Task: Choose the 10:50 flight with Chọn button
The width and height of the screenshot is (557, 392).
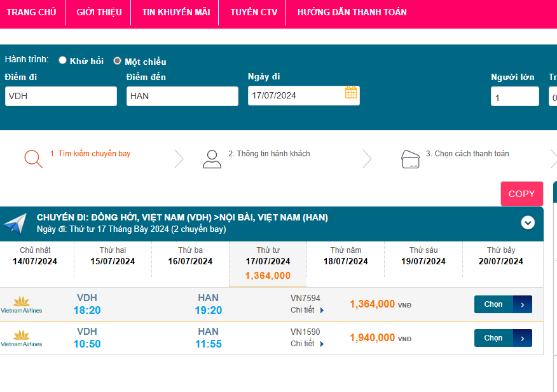Action: tap(502, 338)
